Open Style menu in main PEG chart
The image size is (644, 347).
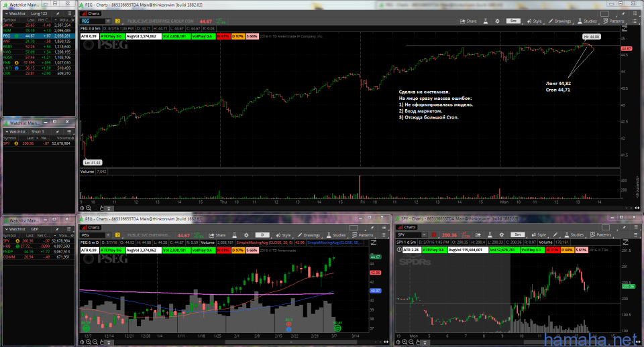tap(535, 21)
